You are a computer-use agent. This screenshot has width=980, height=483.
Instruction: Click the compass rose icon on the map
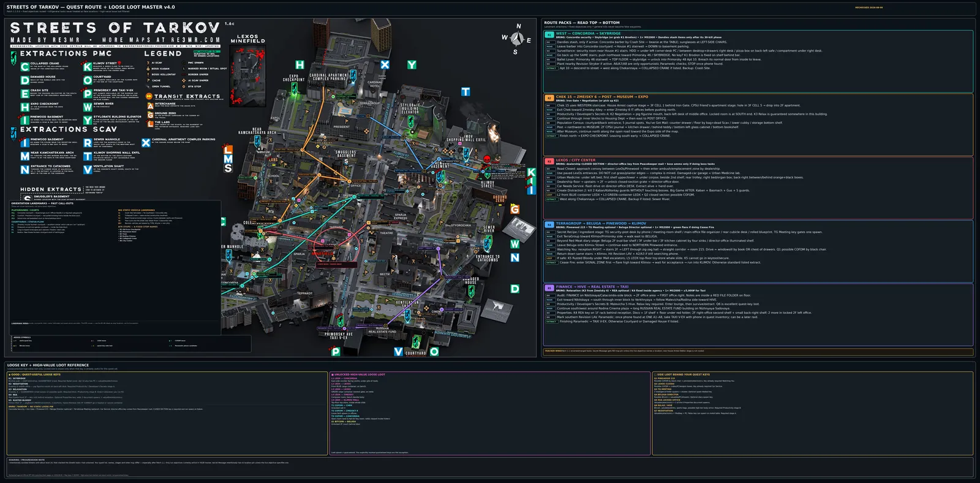[x=517, y=39]
